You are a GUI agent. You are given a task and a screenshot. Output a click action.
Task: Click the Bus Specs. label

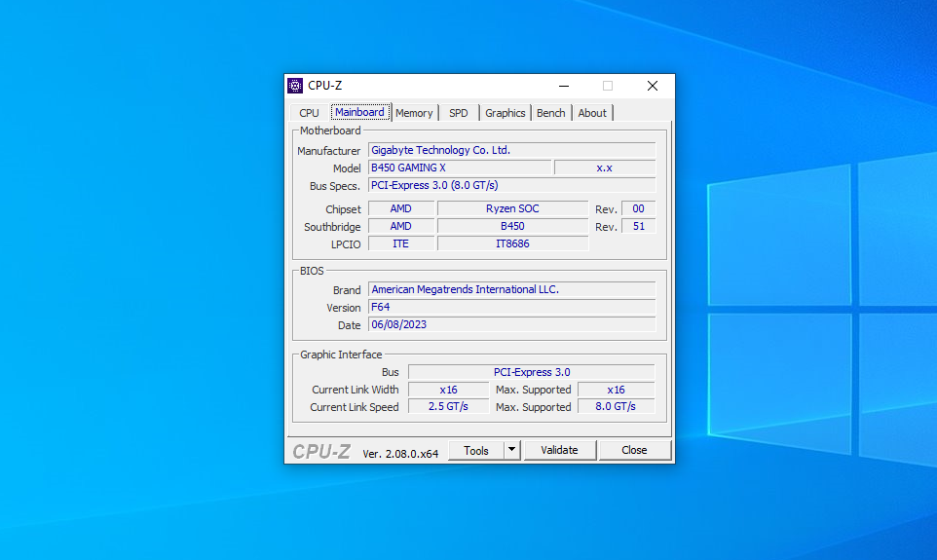(x=335, y=186)
